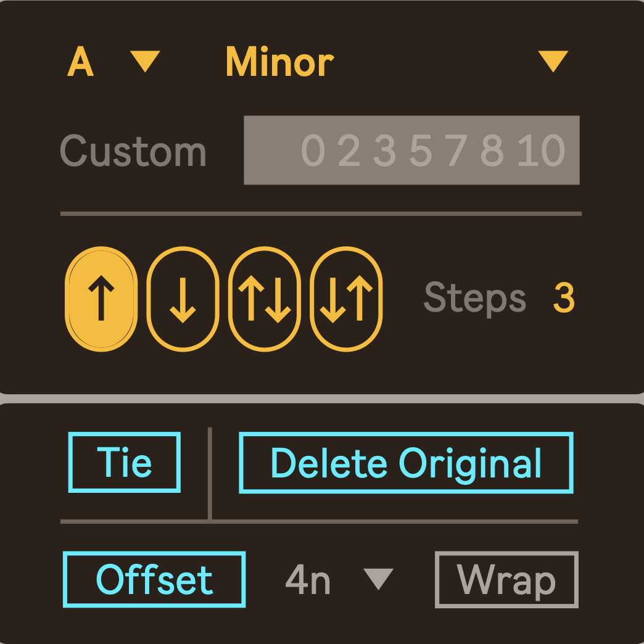Open the root note dropdown arrow beside A

click(145, 61)
